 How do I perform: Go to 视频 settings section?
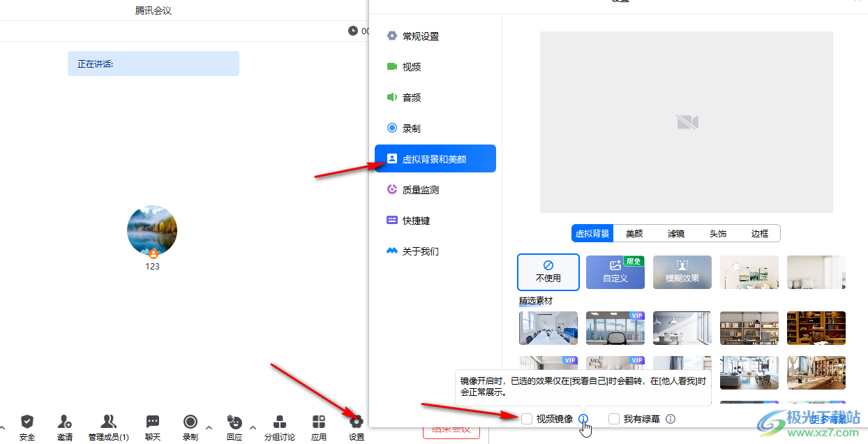click(435, 67)
